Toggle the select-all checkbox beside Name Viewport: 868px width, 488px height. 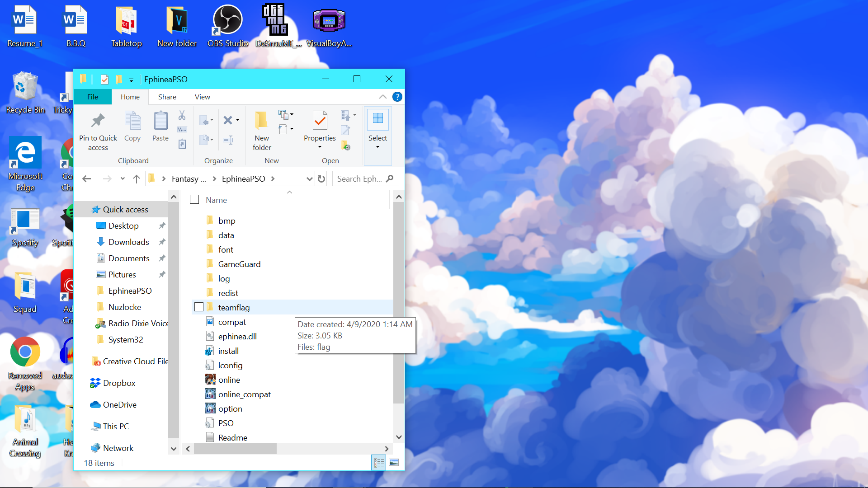194,199
